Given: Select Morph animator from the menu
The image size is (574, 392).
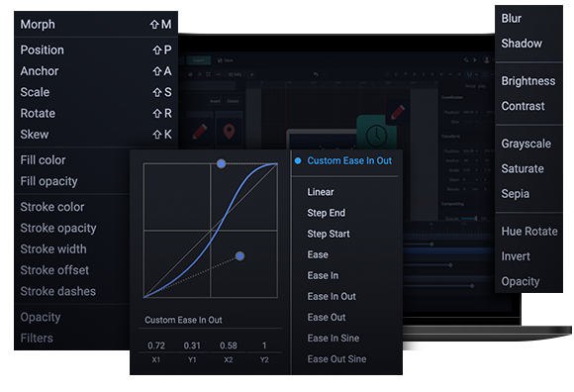Looking at the screenshot, I should 96,24.
